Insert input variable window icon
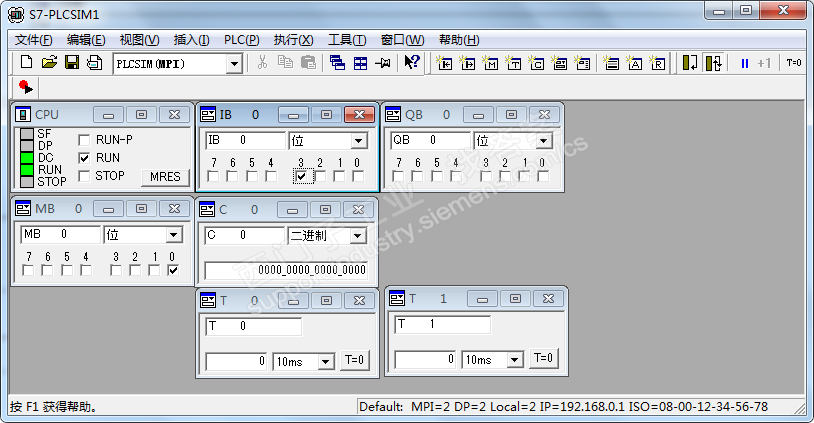 444,63
